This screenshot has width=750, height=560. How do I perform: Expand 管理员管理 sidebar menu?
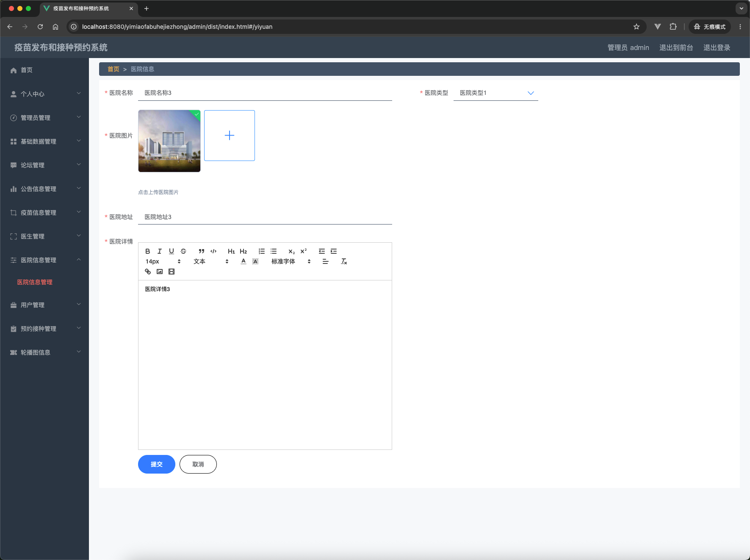(44, 118)
